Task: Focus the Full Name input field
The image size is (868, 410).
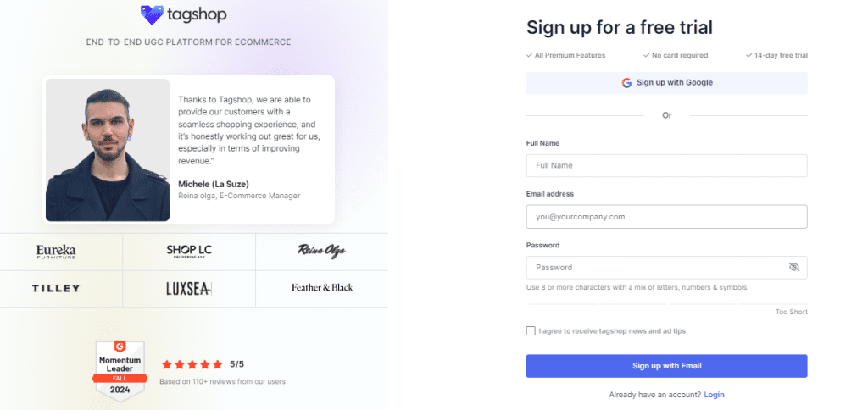Action: tap(666, 165)
